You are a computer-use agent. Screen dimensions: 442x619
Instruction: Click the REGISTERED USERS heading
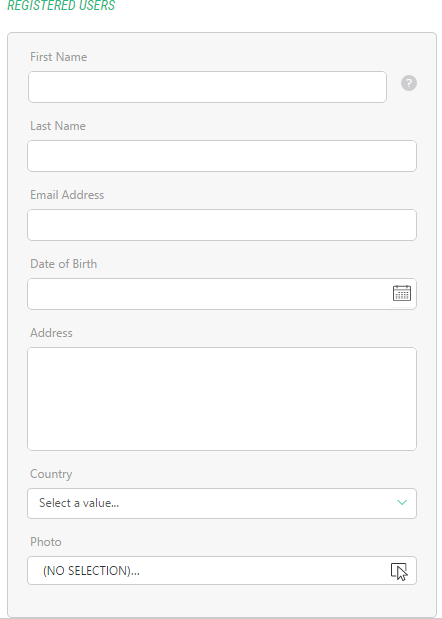pyautogui.click(x=61, y=6)
